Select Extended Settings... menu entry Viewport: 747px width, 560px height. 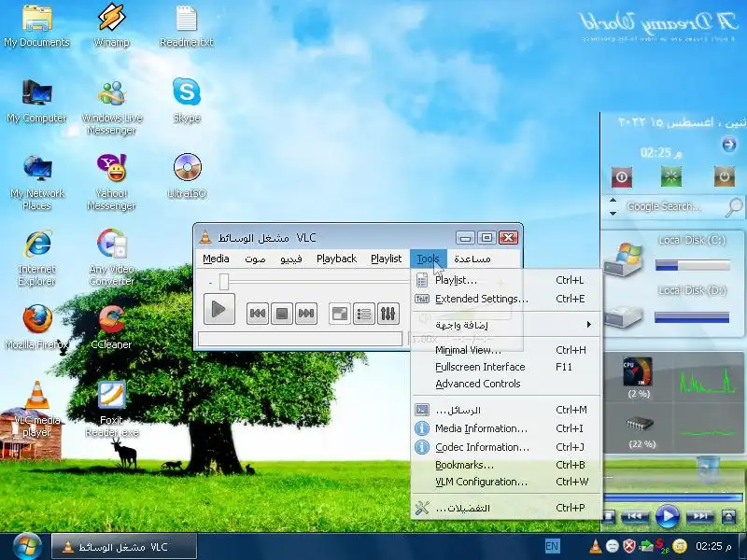506,299
